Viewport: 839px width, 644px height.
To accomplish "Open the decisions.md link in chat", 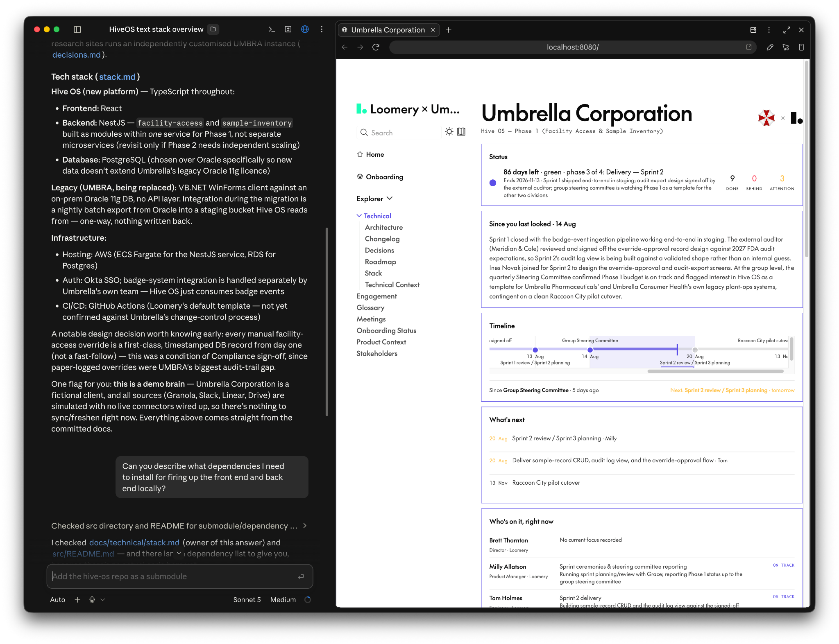I will [x=76, y=55].
